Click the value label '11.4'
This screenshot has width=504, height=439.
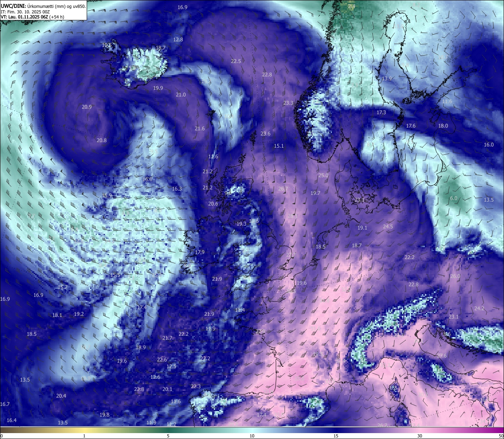240,310
